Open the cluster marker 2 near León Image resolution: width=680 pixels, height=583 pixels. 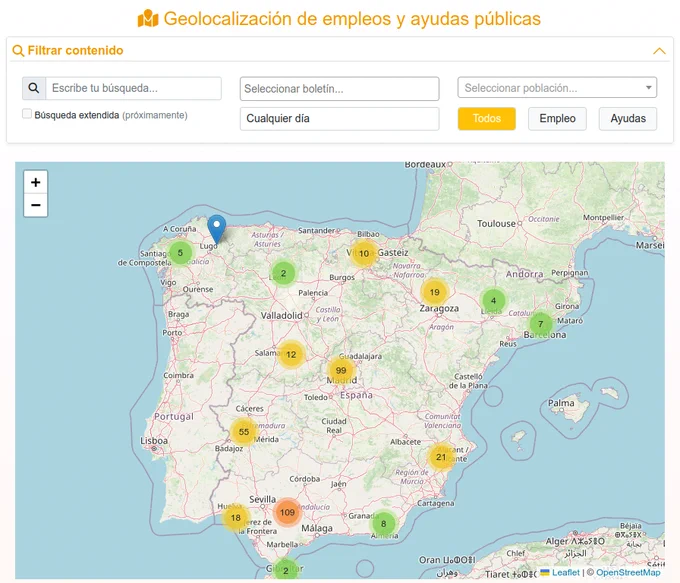[283, 273]
